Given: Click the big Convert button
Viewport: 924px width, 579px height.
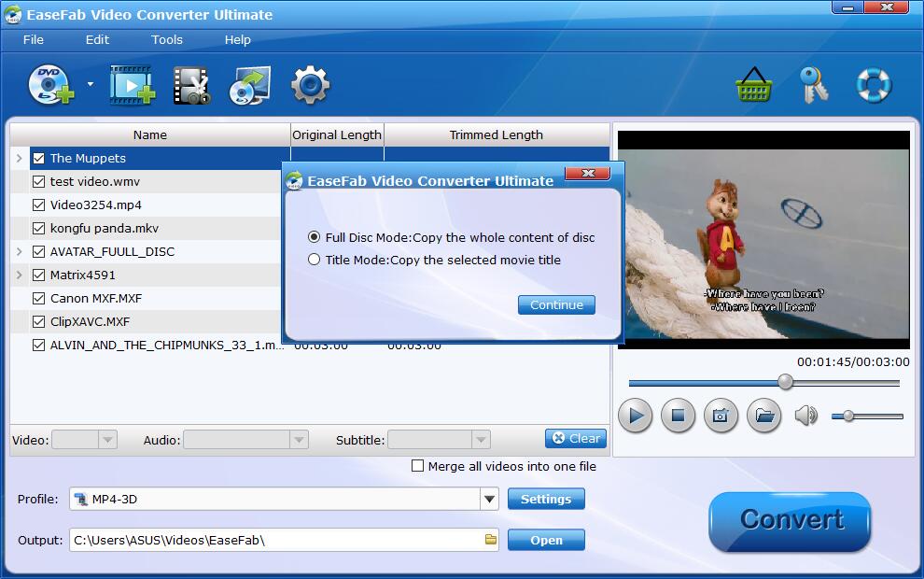Looking at the screenshot, I should click(790, 521).
